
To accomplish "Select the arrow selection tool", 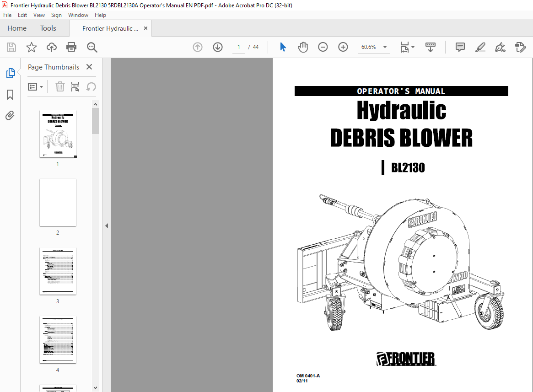I will pos(283,47).
